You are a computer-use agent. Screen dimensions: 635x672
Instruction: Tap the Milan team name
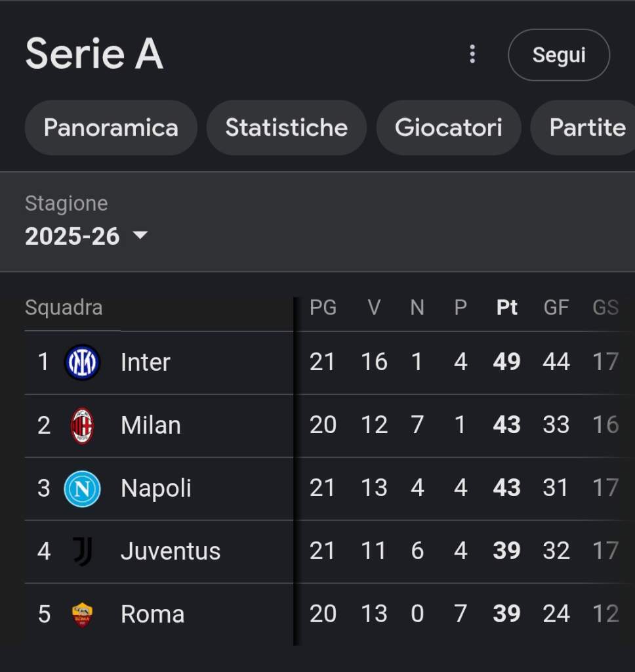pyautogui.click(x=150, y=425)
